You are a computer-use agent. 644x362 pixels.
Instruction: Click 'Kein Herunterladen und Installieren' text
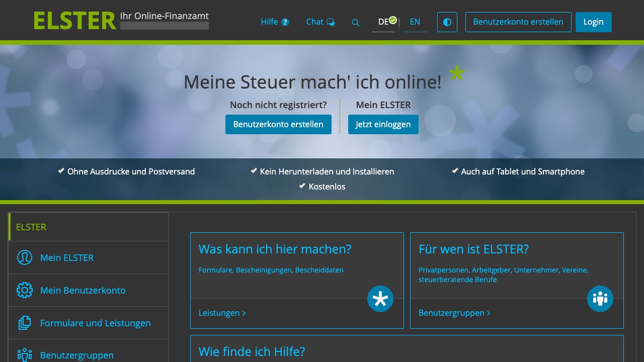coord(327,171)
